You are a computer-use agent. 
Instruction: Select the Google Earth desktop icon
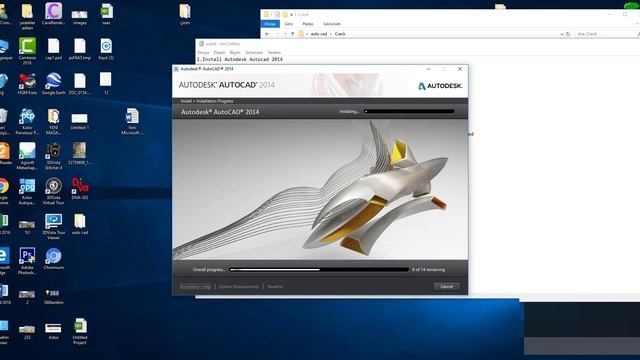53,84
